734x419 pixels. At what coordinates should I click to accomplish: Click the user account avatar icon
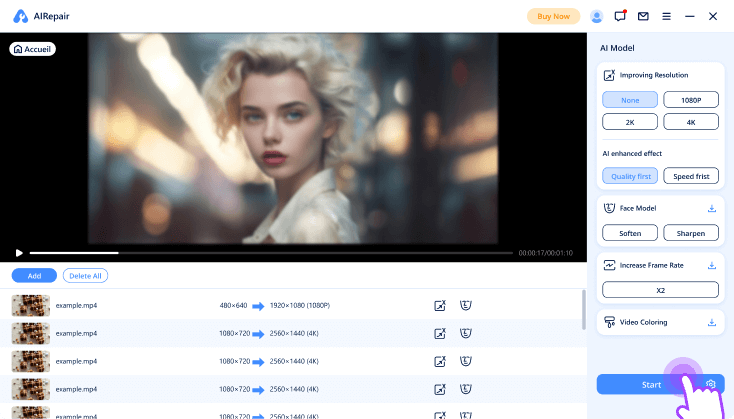pyautogui.click(x=597, y=16)
